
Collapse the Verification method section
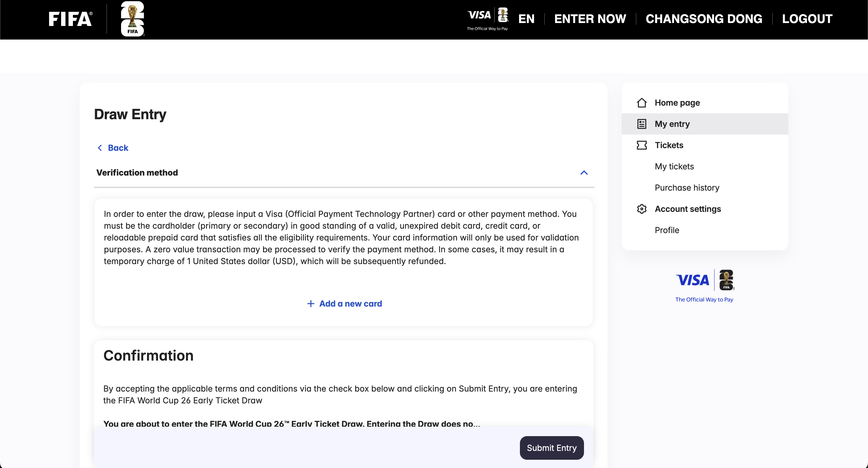click(x=584, y=172)
